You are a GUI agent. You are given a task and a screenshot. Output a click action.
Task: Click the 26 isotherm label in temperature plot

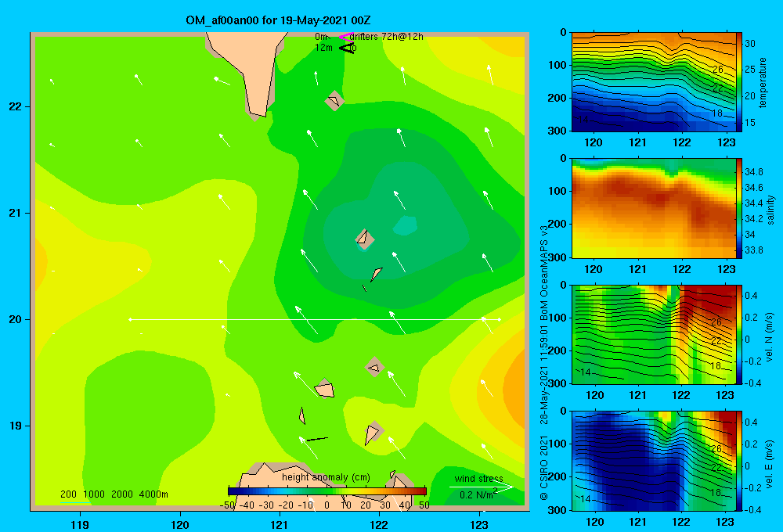[x=718, y=70]
